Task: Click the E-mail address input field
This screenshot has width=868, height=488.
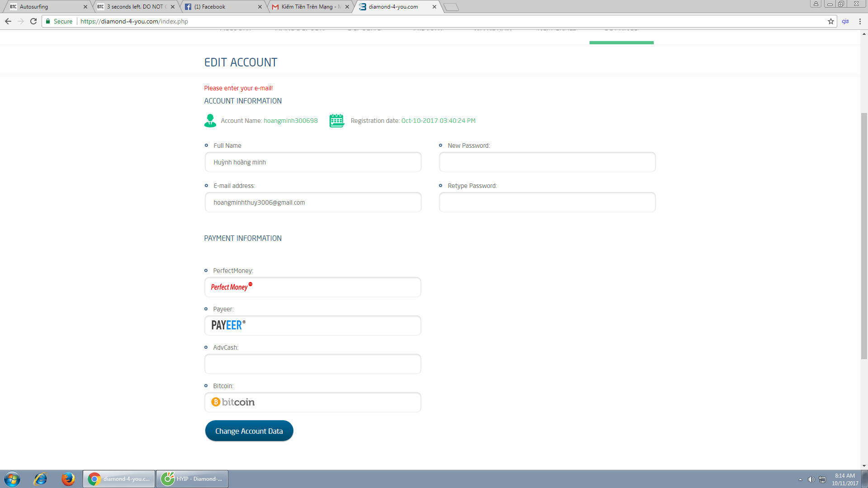Action: 313,202
